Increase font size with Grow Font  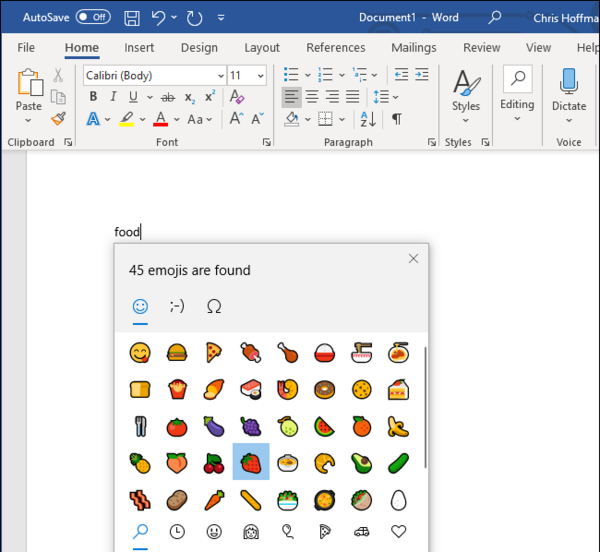click(236, 119)
